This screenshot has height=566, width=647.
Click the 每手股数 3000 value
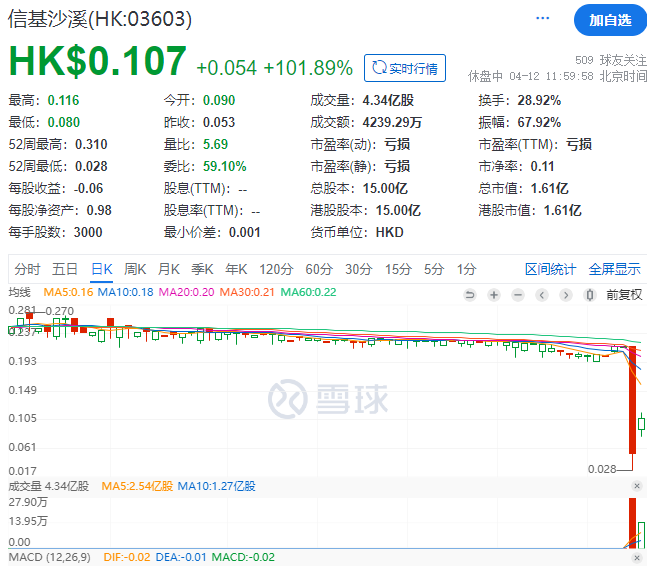pyautogui.click(x=88, y=232)
